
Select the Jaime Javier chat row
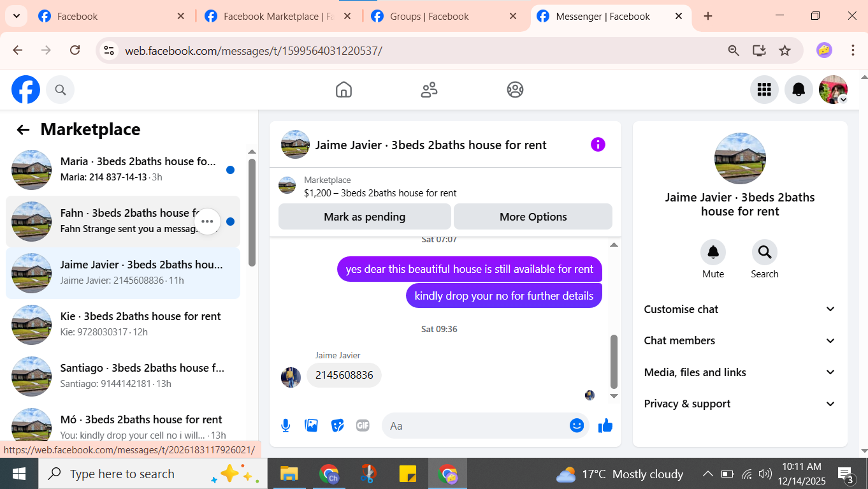123,273
